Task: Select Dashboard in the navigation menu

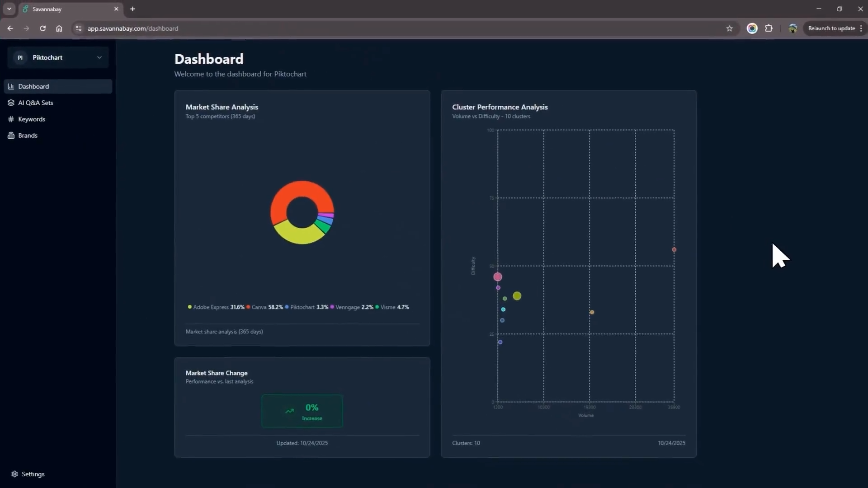Action: 34,86
